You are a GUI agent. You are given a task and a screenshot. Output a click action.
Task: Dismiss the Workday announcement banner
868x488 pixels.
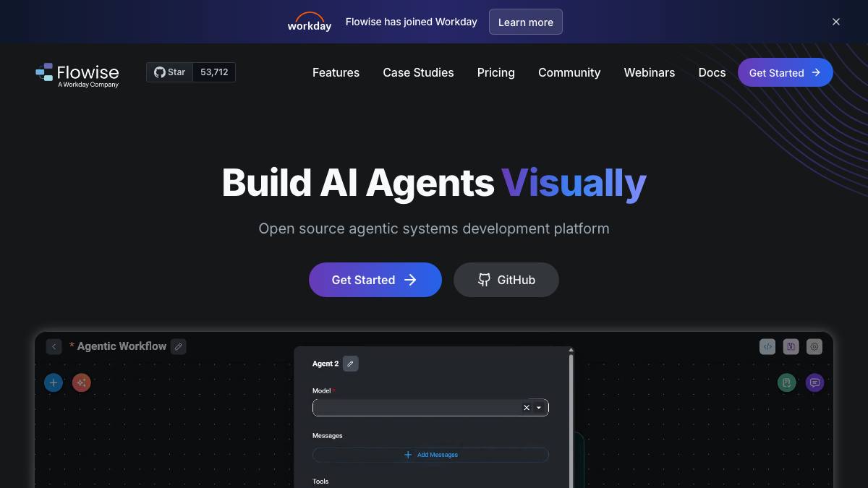click(x=836, y=22)
